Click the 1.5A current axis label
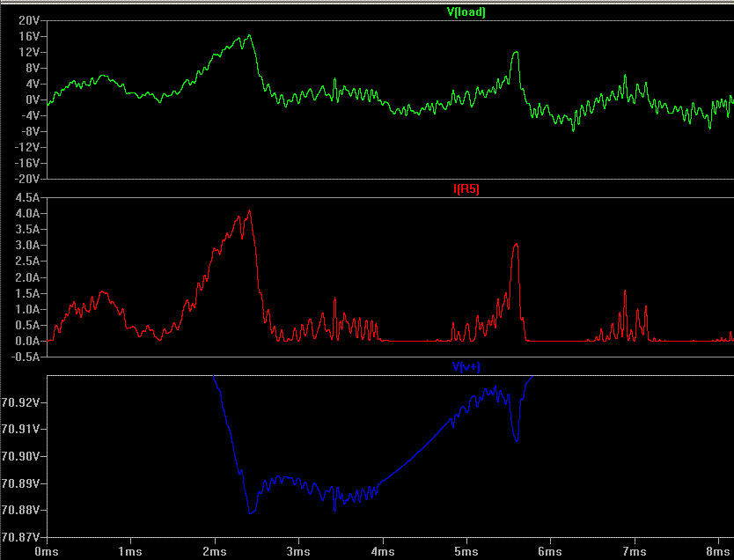Screen dimensions: 734x560 point(27,293)
